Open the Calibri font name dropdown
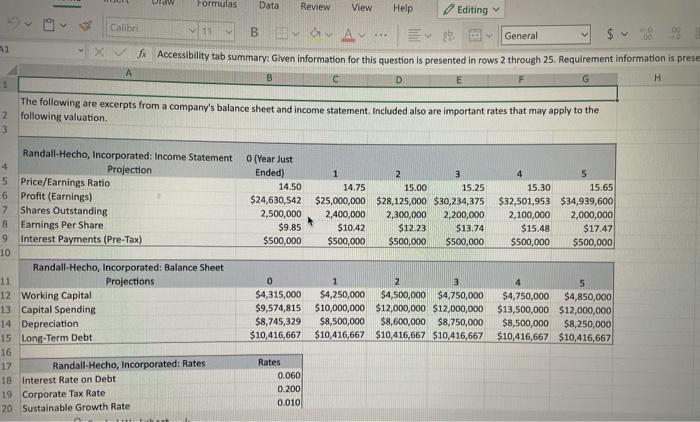 192,30
